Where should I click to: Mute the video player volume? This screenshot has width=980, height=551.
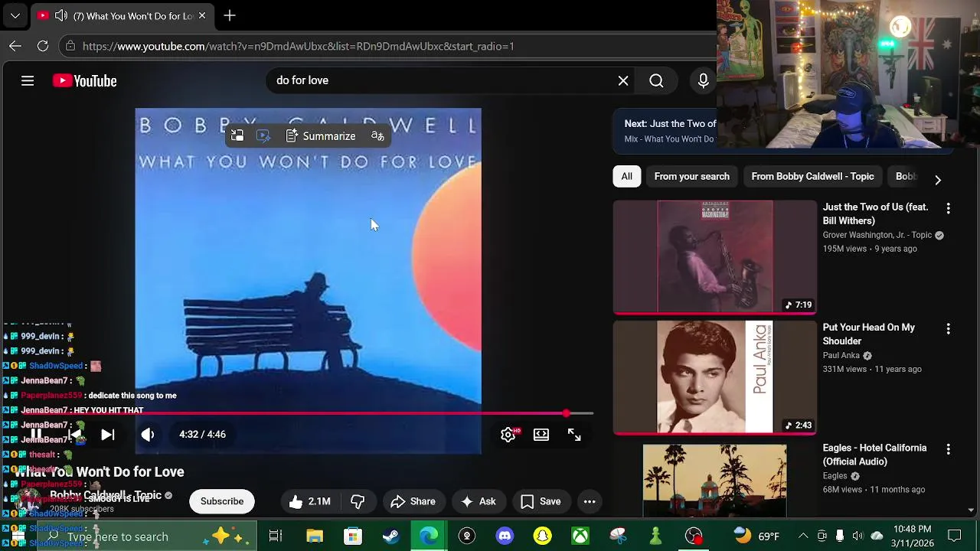point(148,434)
